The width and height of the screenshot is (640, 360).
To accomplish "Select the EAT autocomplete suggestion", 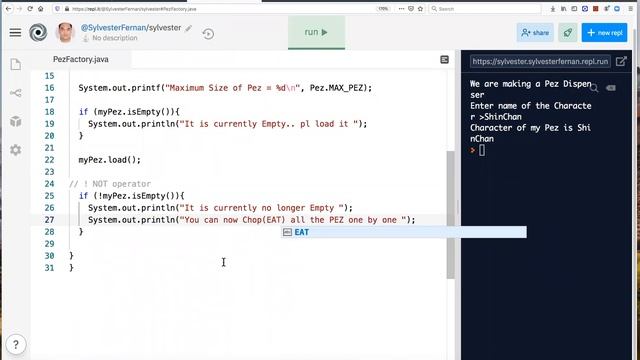I will (404, 232).
